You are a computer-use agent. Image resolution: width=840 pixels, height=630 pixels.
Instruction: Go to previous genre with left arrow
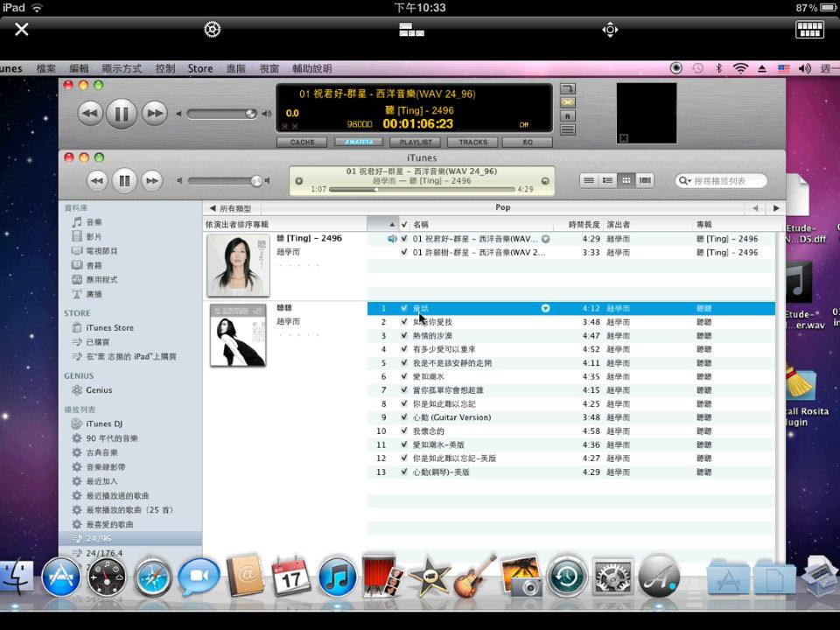pos(755,208)
